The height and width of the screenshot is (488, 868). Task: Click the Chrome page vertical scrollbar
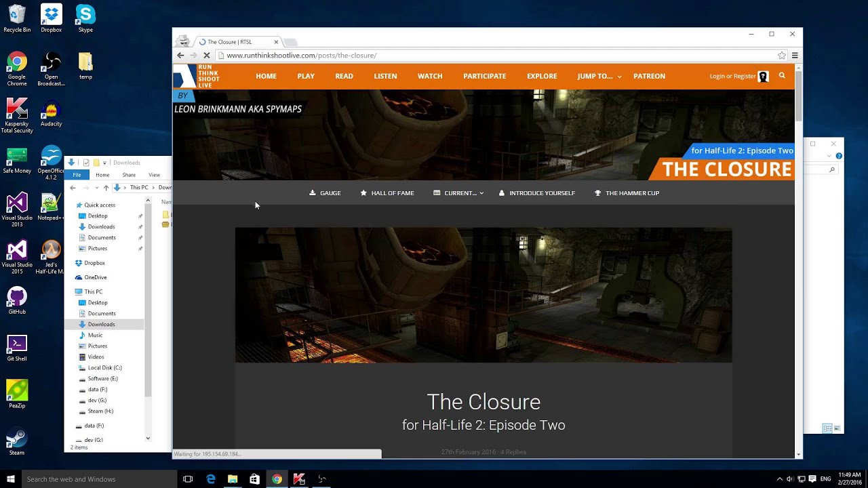point(798,95)
